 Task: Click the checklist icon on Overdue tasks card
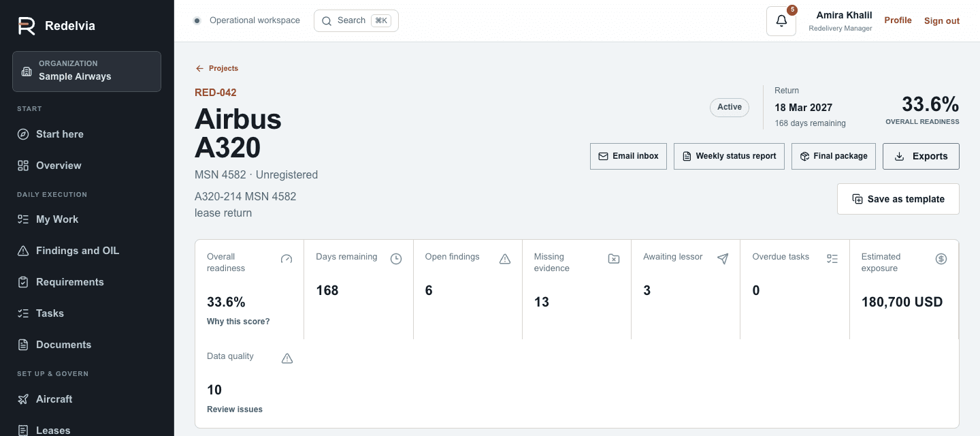coord(832,259)
